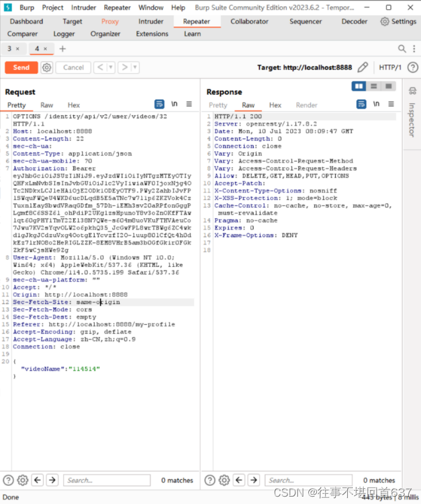
Task: Switch to Decoder tab
Action: pyautogui.click(x=354, y=21)
